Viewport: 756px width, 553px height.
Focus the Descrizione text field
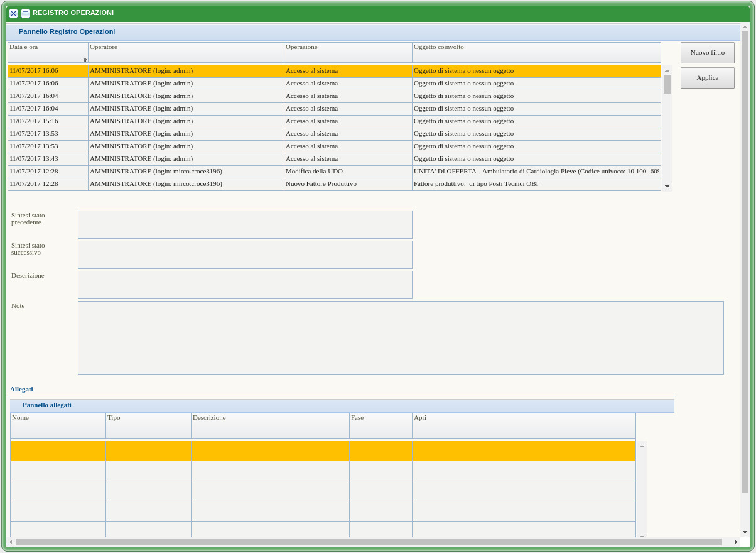(245, 285)
